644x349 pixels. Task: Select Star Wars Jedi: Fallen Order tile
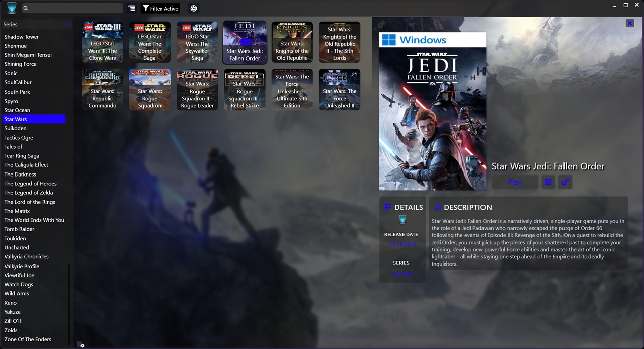pos(245,42)
